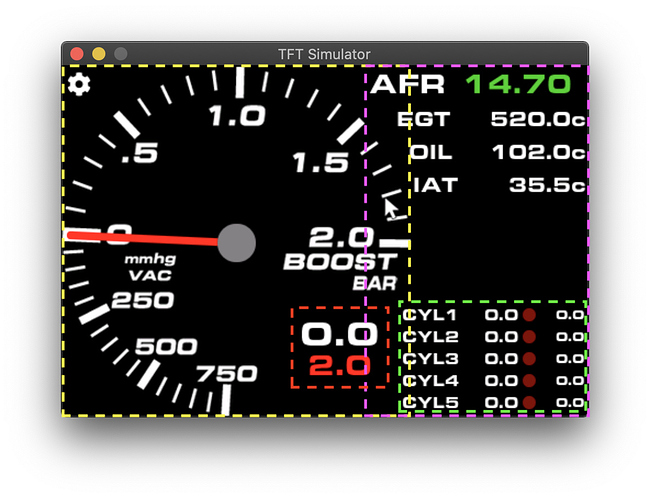This screenshot has height=498, width=650.
Task: Click the CYL1 red indicator dot
Action: [529, 315]
